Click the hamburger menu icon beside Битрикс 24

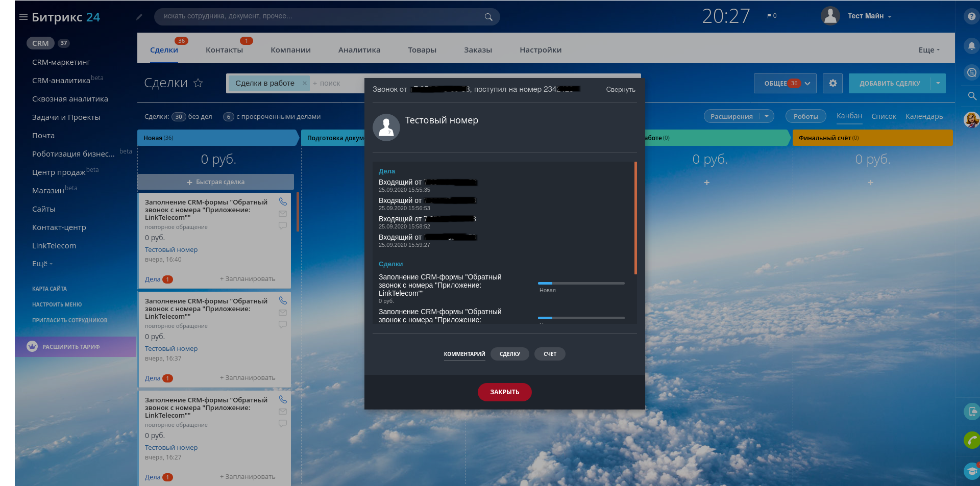[x=23, y=17]
